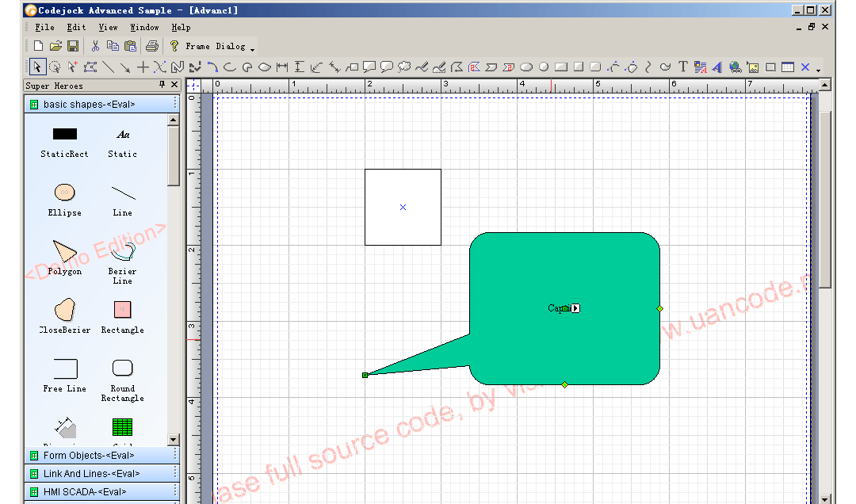Click the callout tail tip handle
The width and height of the screenshot is (856, 504).
pos(365,375)
